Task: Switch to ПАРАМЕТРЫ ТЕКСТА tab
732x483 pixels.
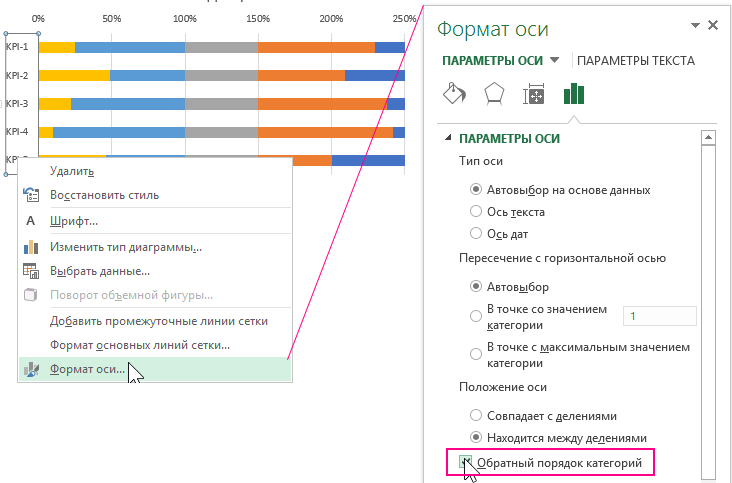Action: click(x=636, y=61)
